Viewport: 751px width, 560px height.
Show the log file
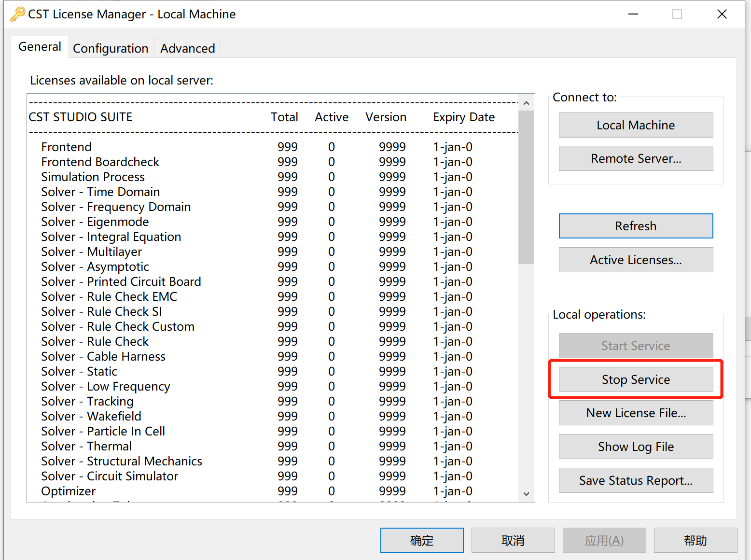[635, 447]
